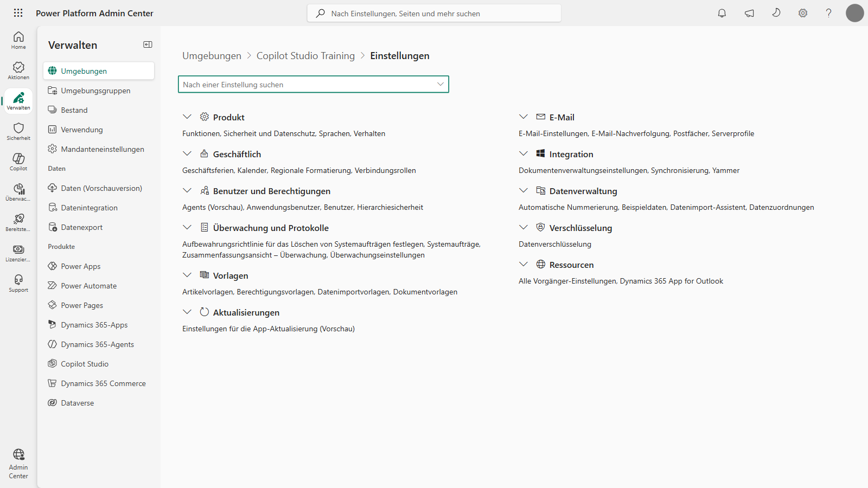Open Dokumentvorlagen link under Vorlagen
Image resolution: width=868 pixels, height=488 pixels.
click(x=425, y=292)
